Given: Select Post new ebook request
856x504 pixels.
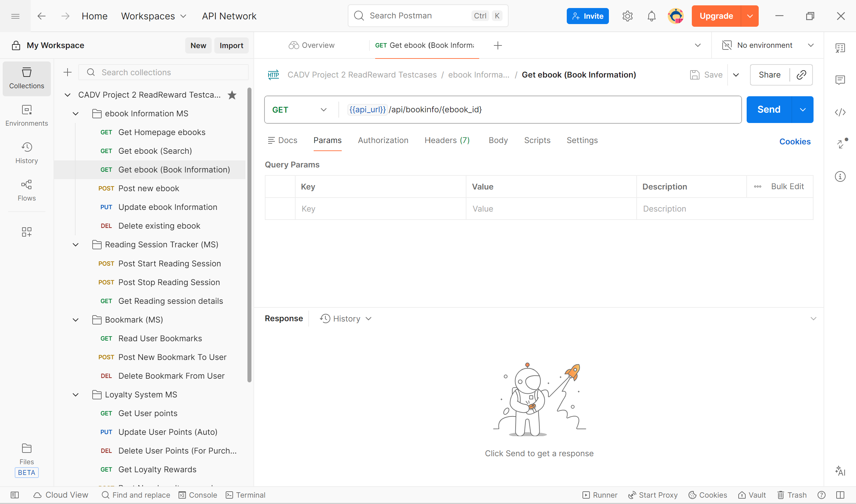Looking at the screenshot, I should click(149, 188).
